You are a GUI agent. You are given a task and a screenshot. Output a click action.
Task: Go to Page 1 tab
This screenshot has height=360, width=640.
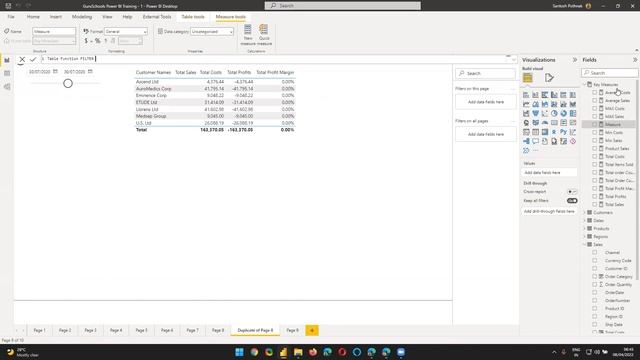(x=40, y=330)
